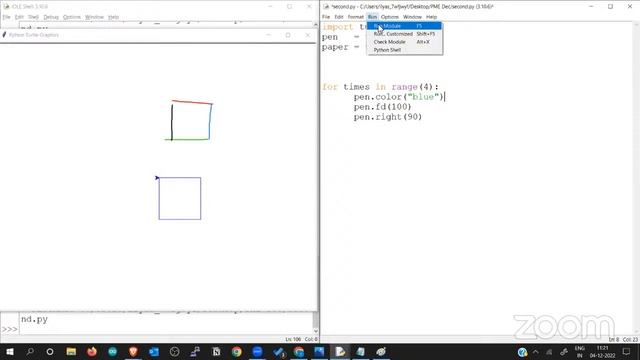Open Arduino IDE taskbar icon

coord(113,351)
